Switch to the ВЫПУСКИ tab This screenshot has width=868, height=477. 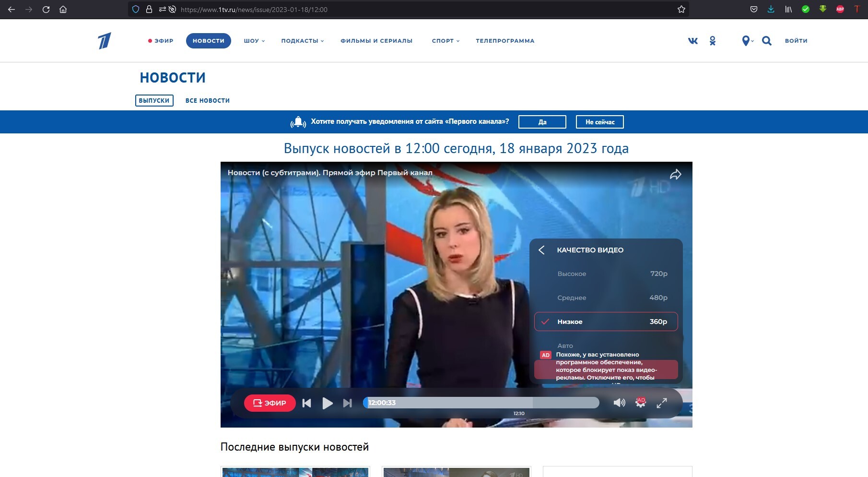click(x=154, y=100)
